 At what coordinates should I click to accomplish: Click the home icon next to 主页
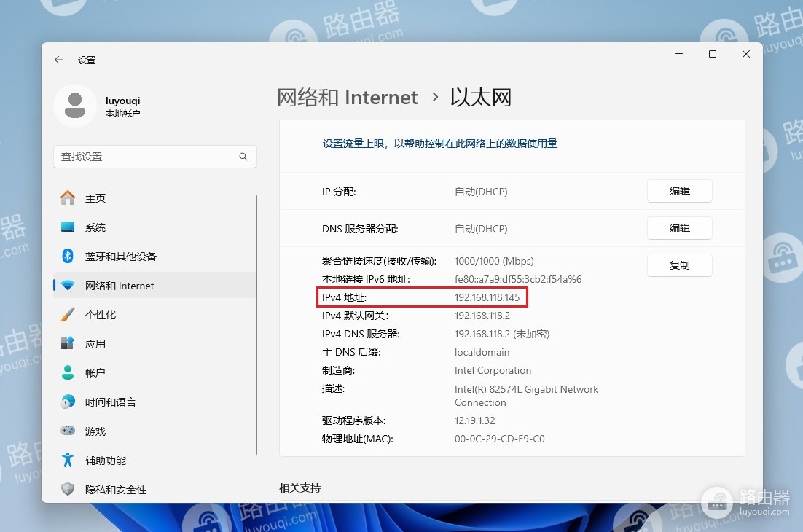[68, 197]
